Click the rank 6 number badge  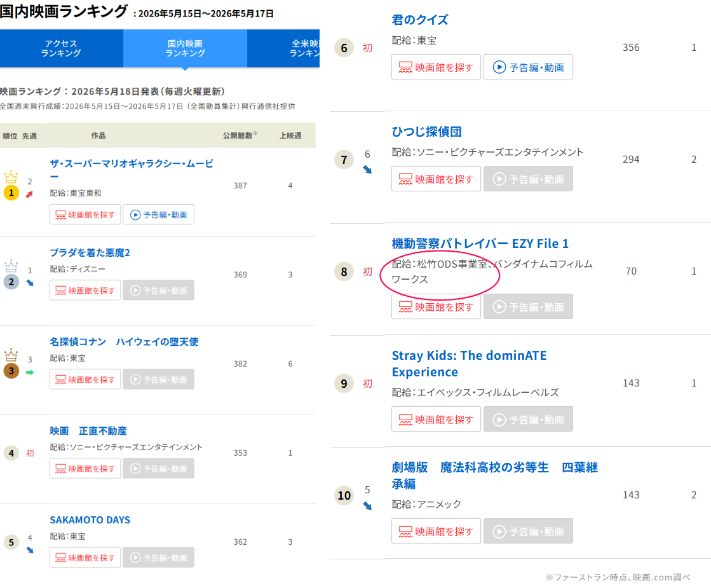point(344,48)
